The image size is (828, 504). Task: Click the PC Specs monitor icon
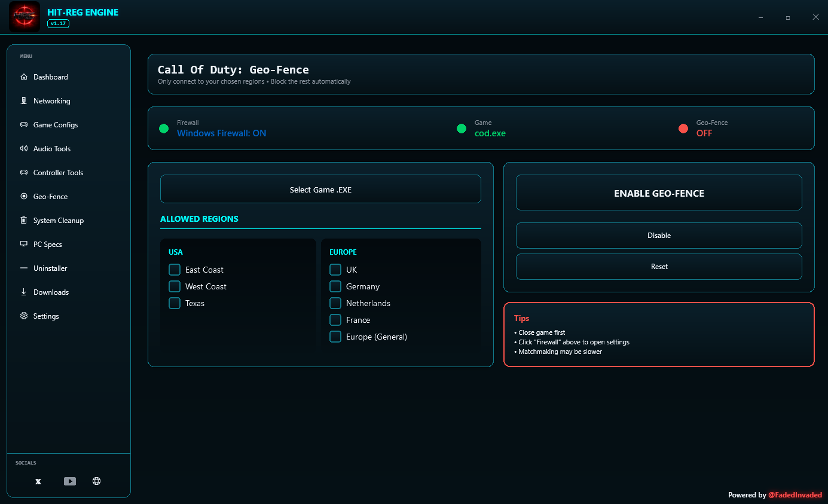coord(24,245)
